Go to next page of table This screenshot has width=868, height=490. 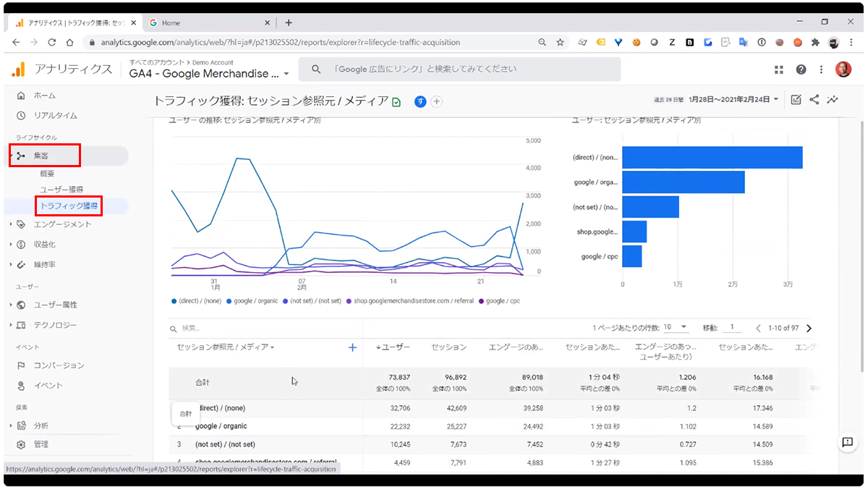coord(809,329)
